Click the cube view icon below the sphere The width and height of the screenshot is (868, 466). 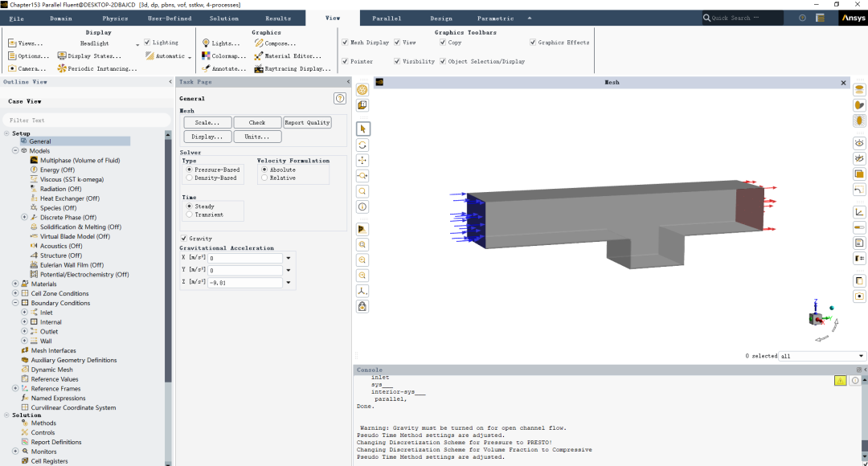pos(362,105)
